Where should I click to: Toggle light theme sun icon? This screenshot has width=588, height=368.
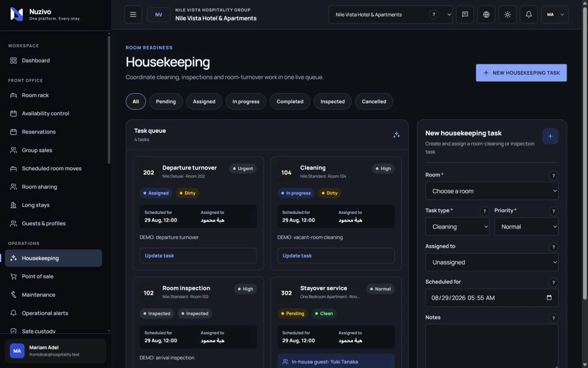(x=508, y=14)
